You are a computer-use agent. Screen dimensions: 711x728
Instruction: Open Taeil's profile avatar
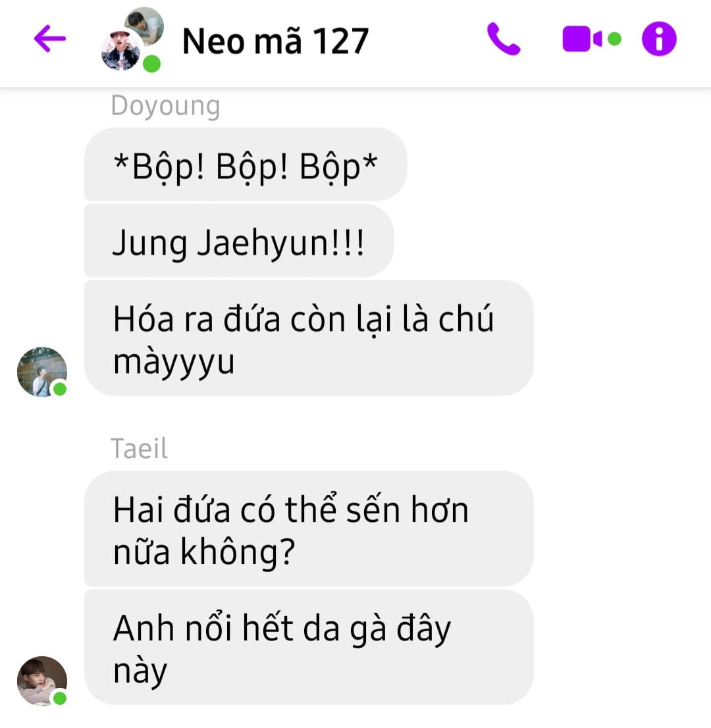pos(41,681)
